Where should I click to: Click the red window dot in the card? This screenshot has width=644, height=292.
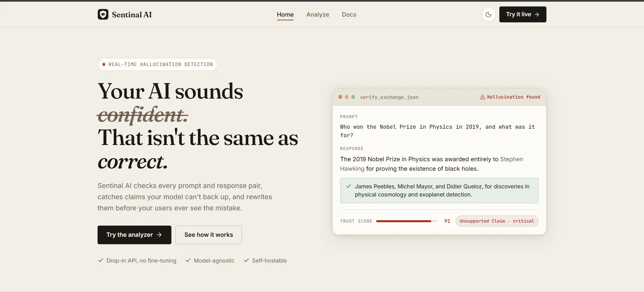coord(340,97)
